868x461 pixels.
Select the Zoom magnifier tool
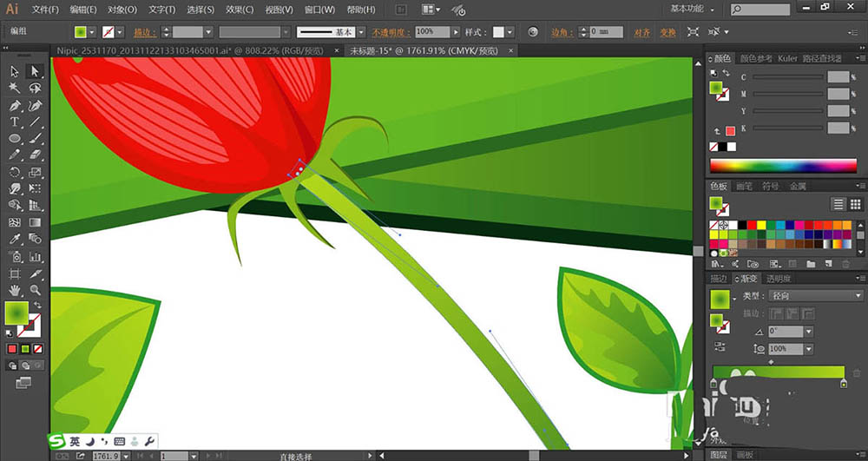[x=36, y=290]
